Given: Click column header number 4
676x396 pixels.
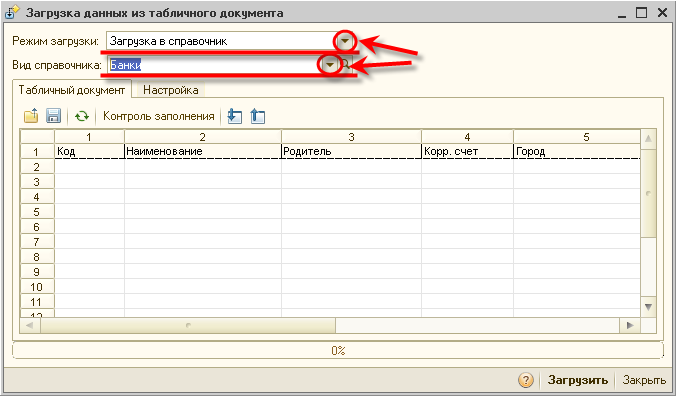Looking at the screenshot, I should (467, 137).
